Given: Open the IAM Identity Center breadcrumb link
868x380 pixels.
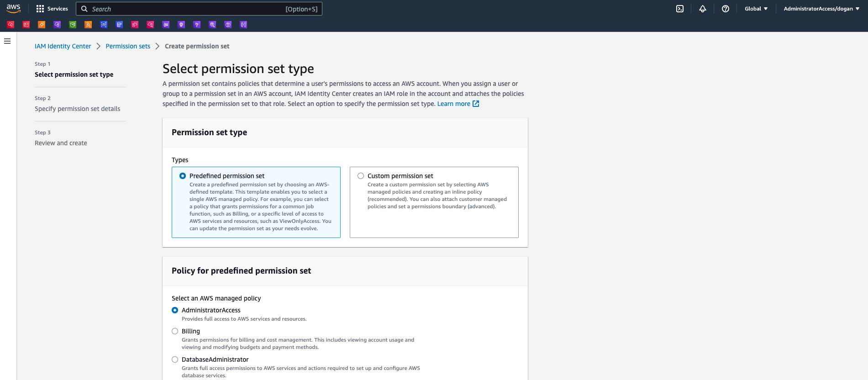Looking at the screenshot, I should pyautogui.click(x=63, y=46).
